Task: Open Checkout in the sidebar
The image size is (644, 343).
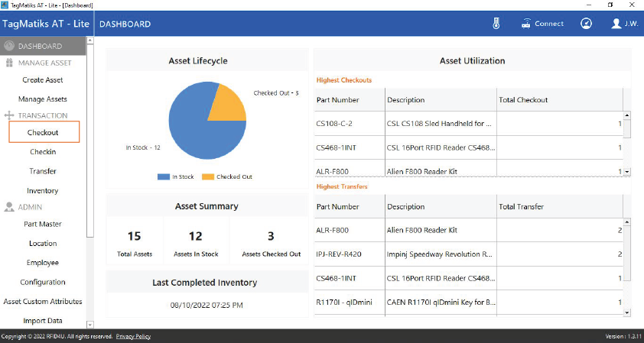Action: click(43, 132)
